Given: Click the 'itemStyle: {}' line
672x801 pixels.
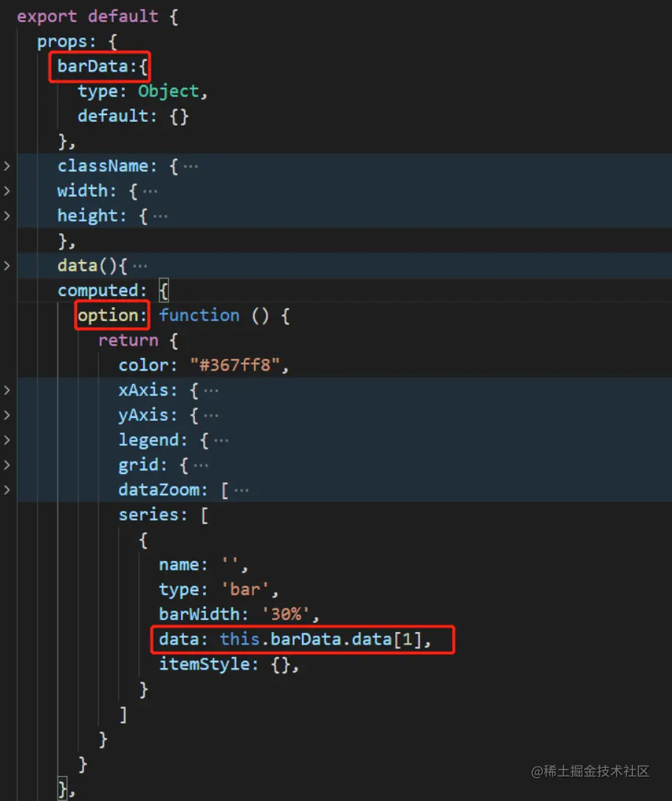Looking at the screenshot, I should click(x=229, y=664).
